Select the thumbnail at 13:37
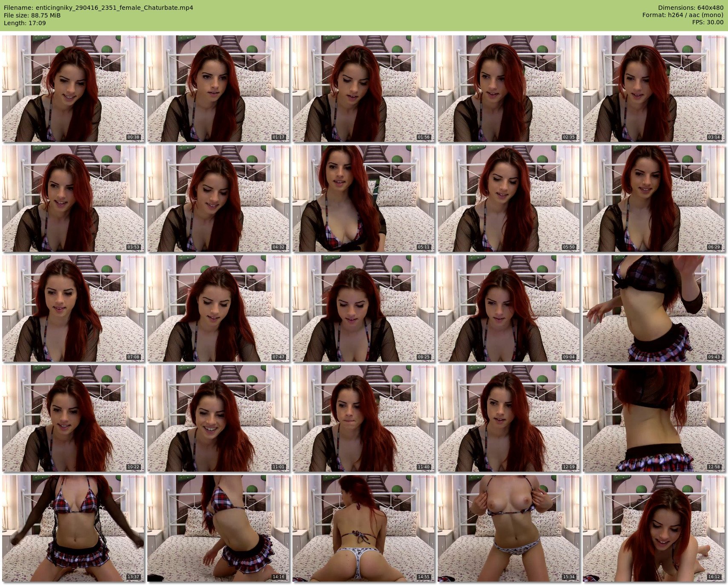 (x=73, y=528)
